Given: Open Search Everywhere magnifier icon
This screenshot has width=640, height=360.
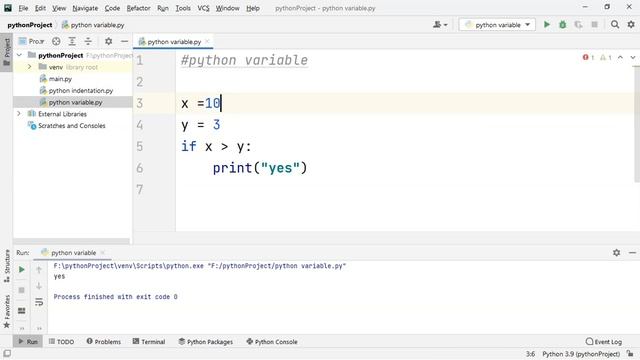Looking at the screenshot, I should click(x=615, y=25).
